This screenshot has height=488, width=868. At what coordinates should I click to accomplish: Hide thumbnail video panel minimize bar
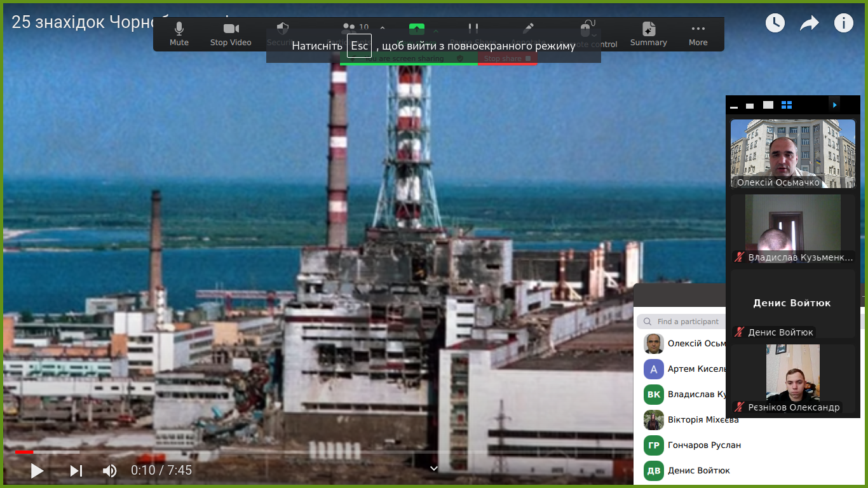tap(734, 105)
